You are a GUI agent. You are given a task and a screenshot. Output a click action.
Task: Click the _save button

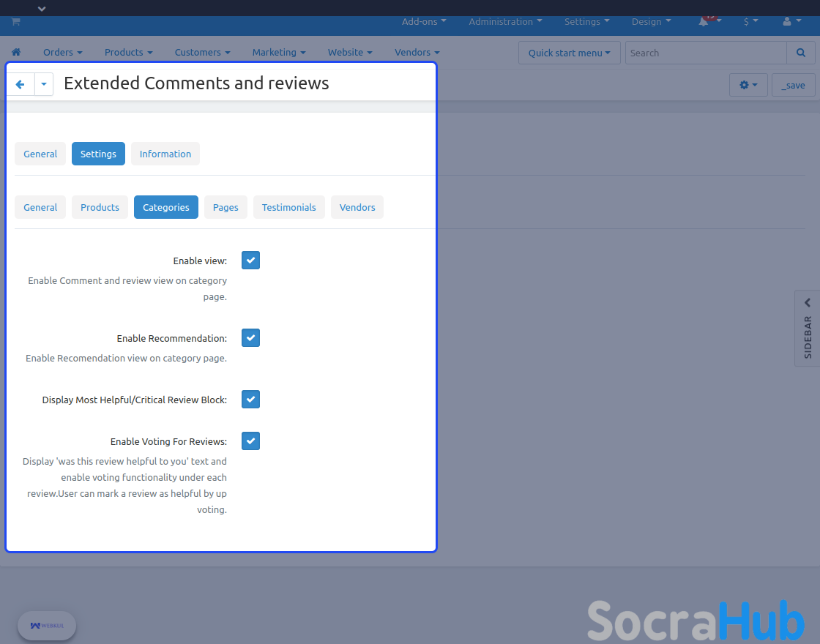[x=793, y=85]
